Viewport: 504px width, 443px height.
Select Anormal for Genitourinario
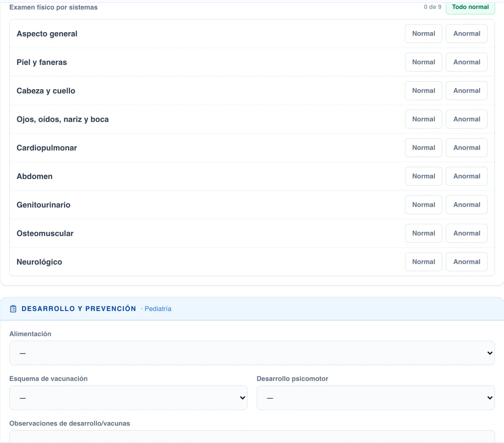point(467,205)
